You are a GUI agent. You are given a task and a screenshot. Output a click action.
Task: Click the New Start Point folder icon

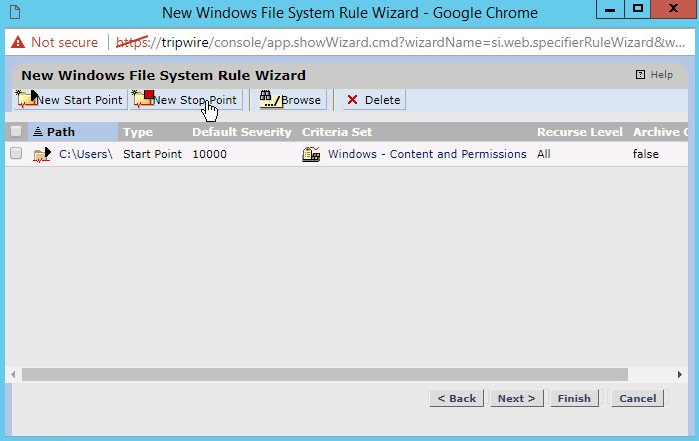pyautogui.click(x=26, y=99)
